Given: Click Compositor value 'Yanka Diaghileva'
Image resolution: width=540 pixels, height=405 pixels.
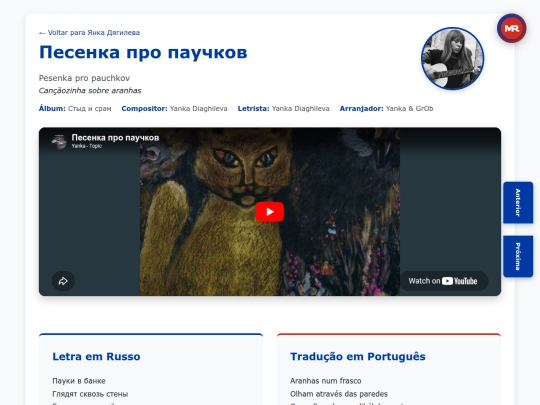Looking at the screenshot, I should click(199, 108).
